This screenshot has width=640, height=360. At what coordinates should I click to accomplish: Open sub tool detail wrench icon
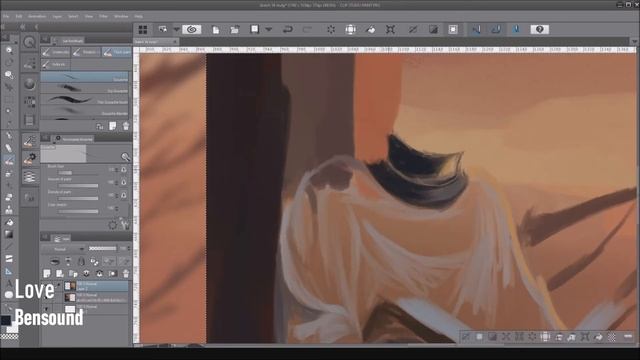point(124,224)
